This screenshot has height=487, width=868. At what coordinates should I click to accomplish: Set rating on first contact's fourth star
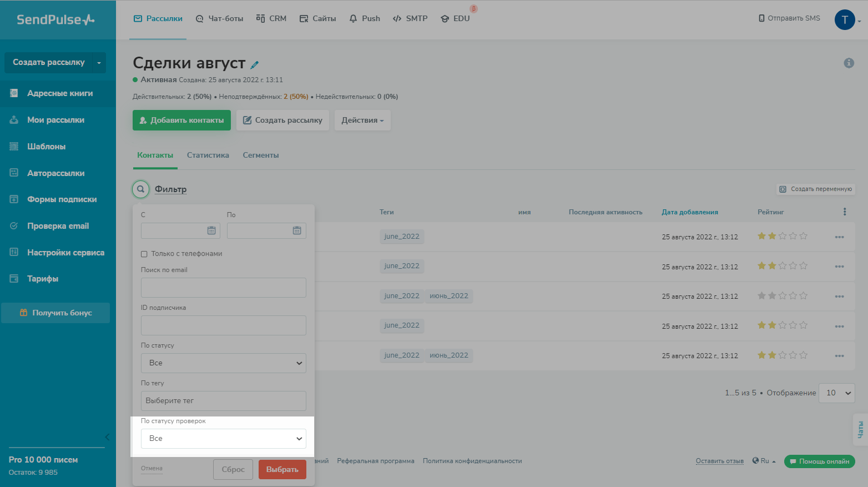(x=793, y=236)
